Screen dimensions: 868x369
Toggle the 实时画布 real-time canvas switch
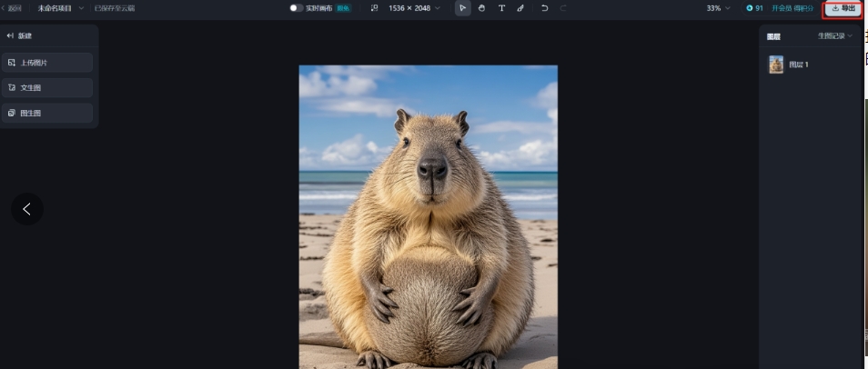pyautogui.click(x=296, y=8)
